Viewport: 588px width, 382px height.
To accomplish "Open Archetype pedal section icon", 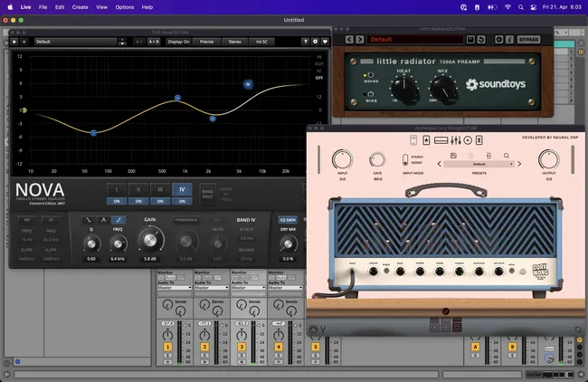I will click(x=413, y=140).
